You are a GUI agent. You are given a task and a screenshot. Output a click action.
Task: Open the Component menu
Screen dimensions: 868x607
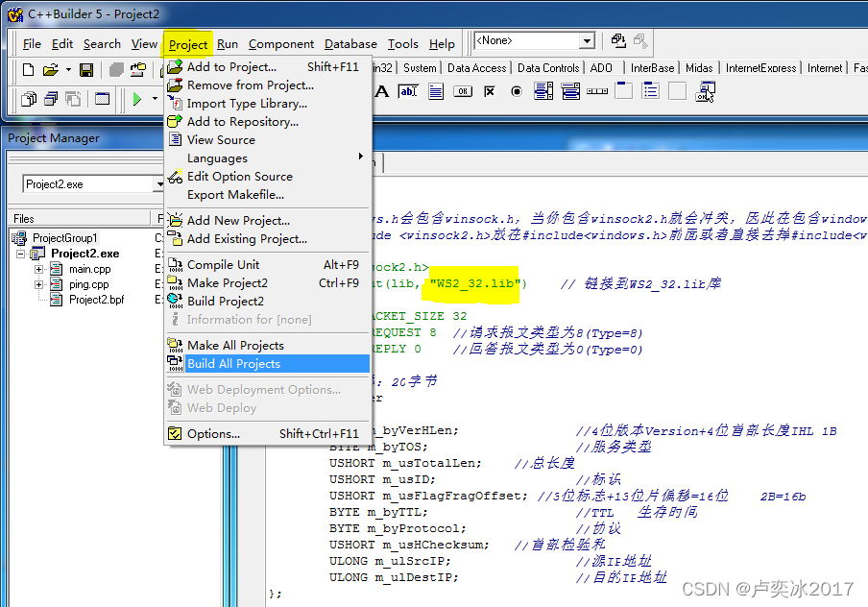pos(281,44)
